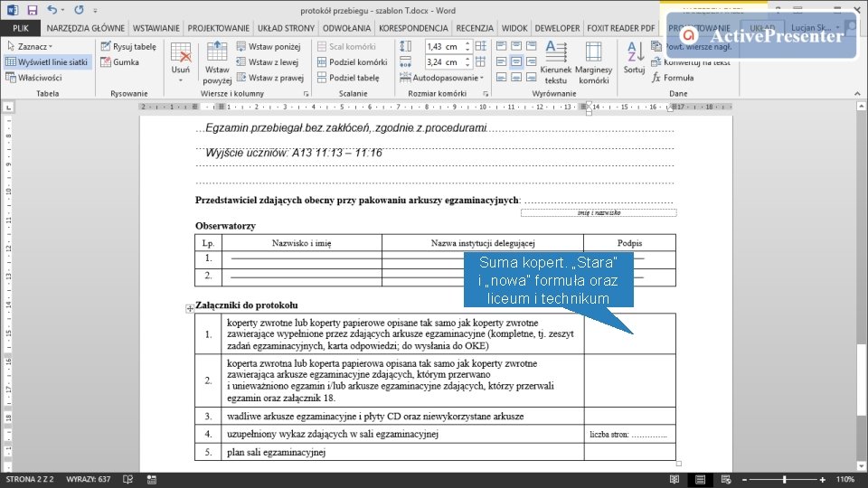This screenshot has height=488, width=868.
Task: Click the row height field showing 1,43 cm
Action: tap(444, 46)
